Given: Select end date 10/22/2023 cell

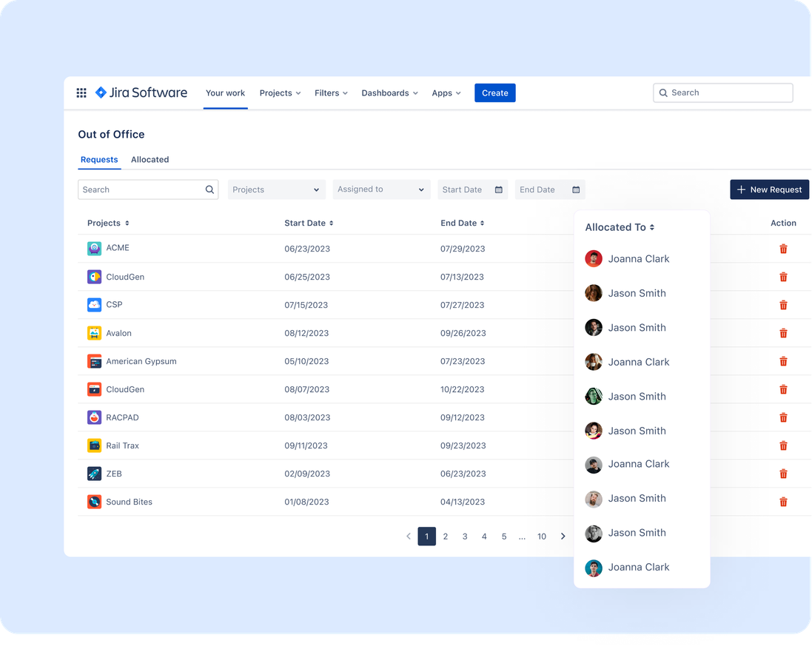Looking at the screenshot, I should tap(463, 389).
